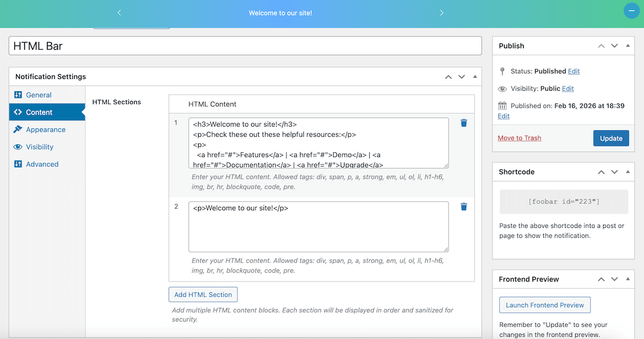This screenshot has height=339, width=644.
Task: Move Publish panel down
Action: [614, 46]
